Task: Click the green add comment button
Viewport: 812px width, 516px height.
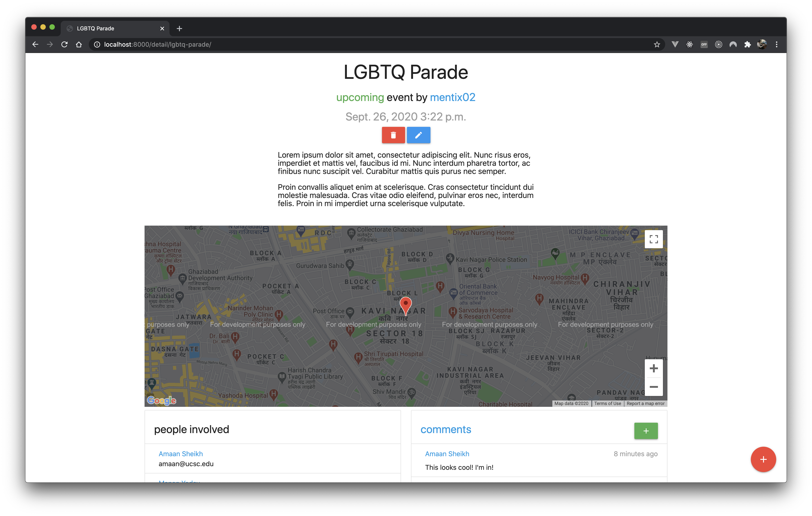Action: tap(645, 431)
